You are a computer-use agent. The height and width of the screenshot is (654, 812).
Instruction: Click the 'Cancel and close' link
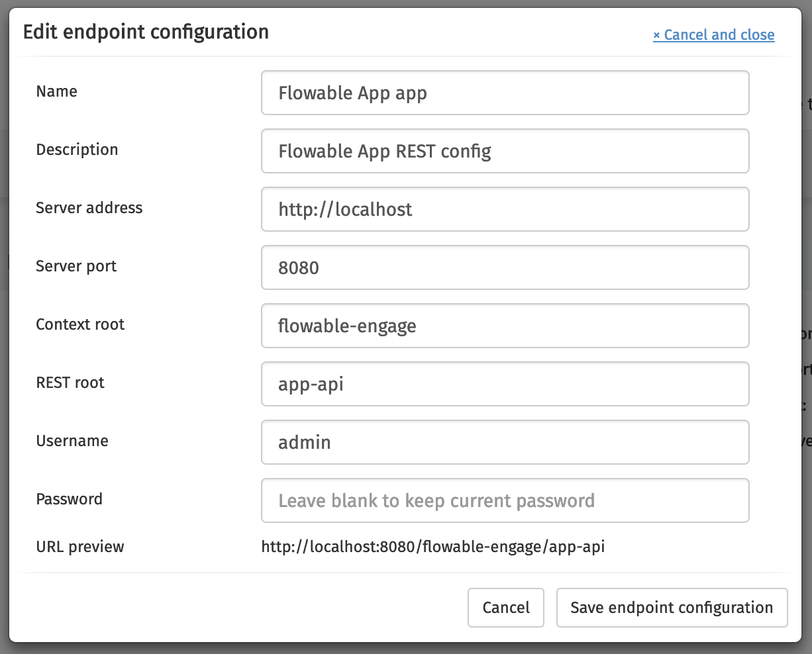coord(713,35)
